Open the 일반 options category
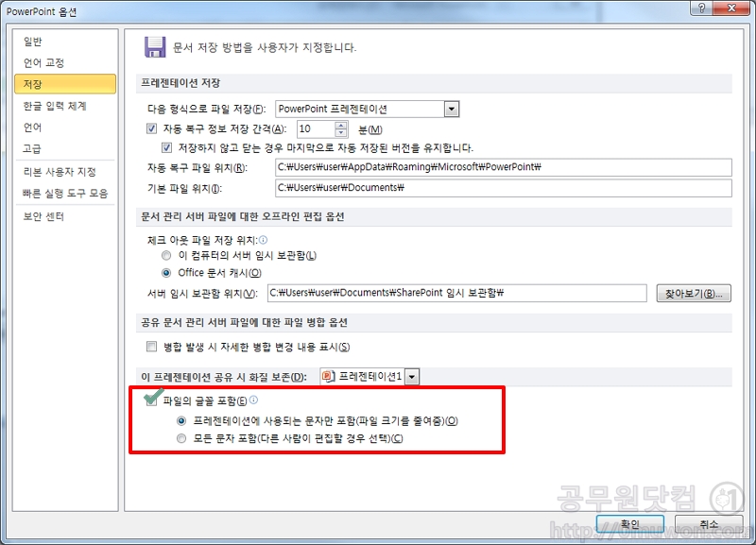This screenshot has height=545, width=756. pos(33,42)
